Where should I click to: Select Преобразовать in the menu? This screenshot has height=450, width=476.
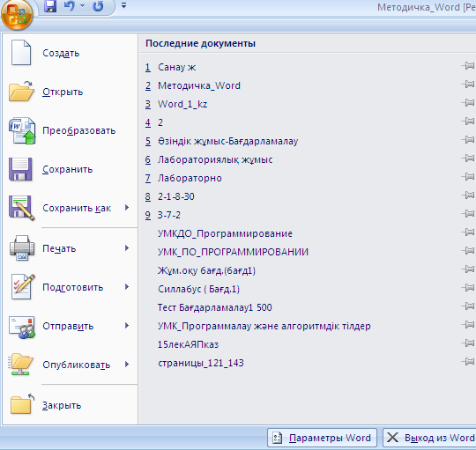[x=71, y=130]
